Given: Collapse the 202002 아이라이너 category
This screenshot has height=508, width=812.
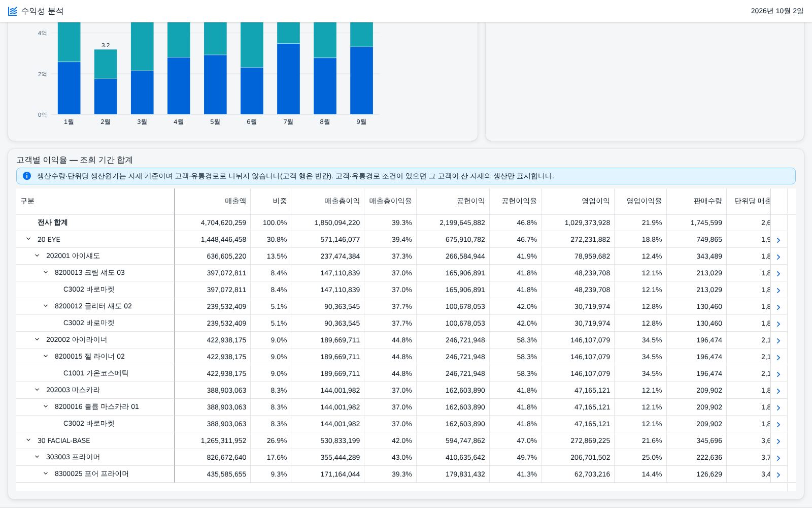Looking at the screenshot, I should 37,339.
